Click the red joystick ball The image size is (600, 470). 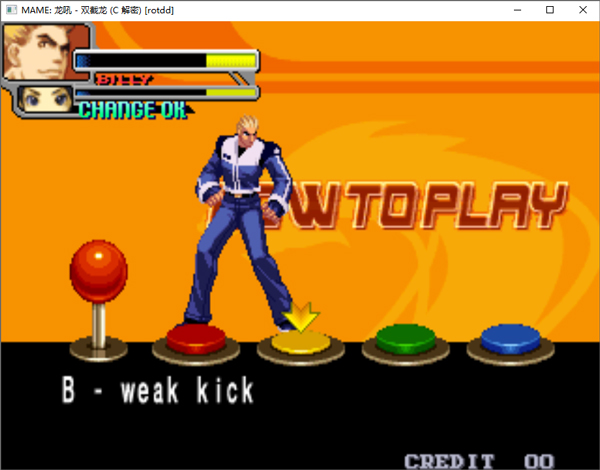(99, 271)
